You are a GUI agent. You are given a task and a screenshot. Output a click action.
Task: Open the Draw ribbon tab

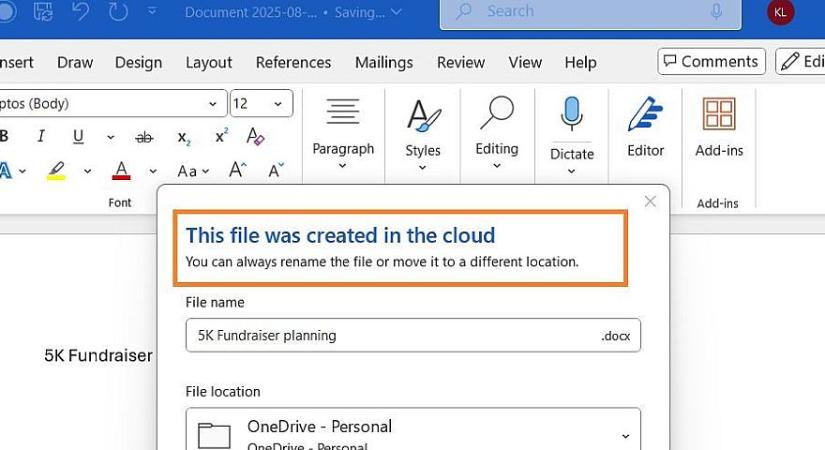[75, 62]
